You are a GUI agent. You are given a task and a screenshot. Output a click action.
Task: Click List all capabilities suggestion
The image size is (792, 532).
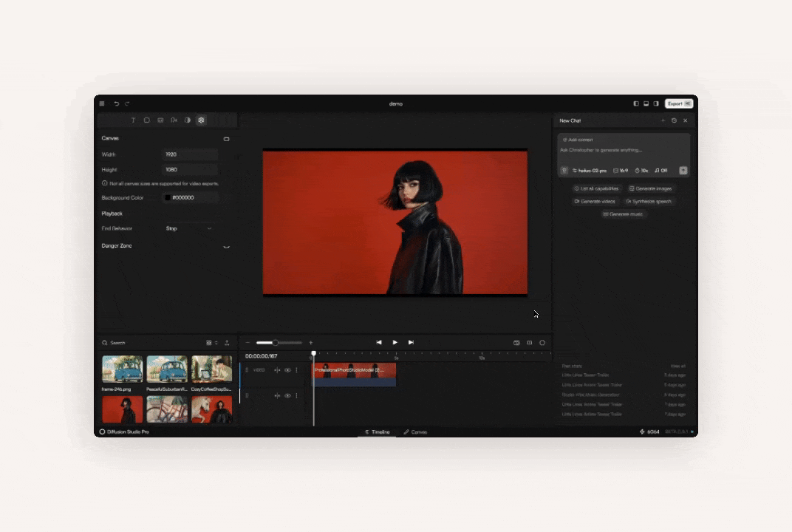point(596,188)
